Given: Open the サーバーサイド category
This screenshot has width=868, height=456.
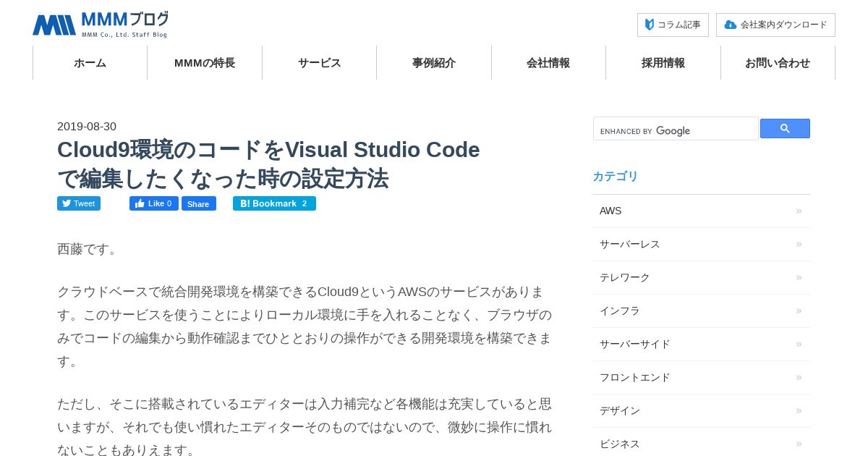Looking at the screenshot, I should (x=702, y=344).
